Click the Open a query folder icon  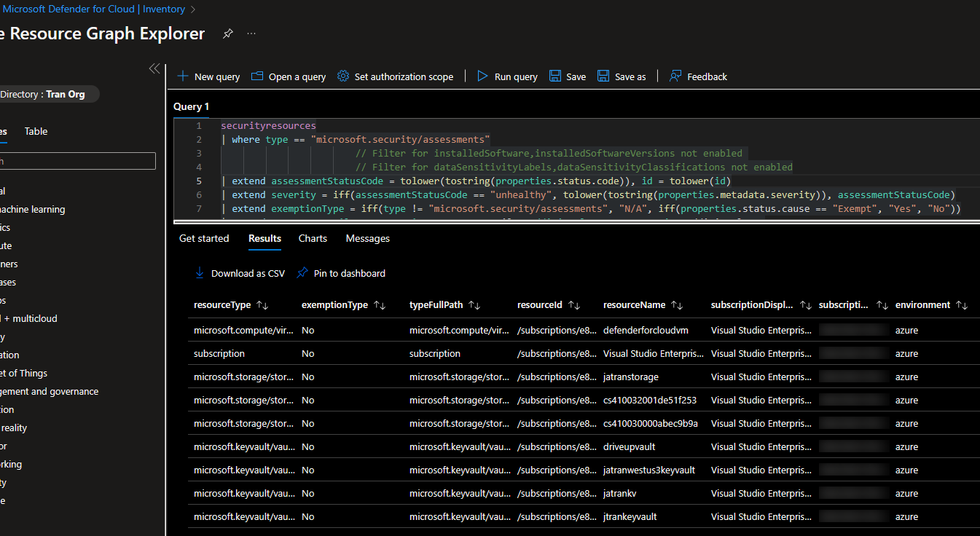point(257,76)
